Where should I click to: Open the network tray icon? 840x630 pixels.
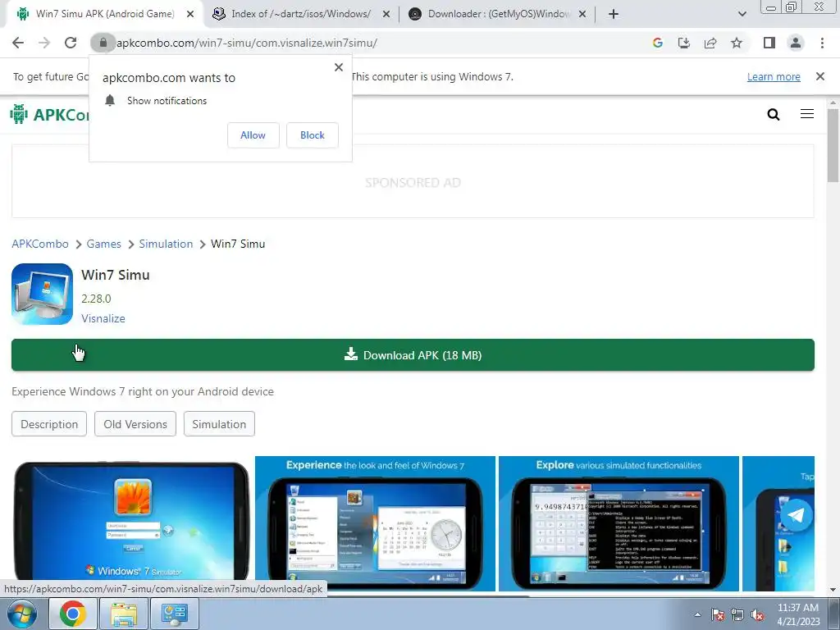click(x=737, y=614)
